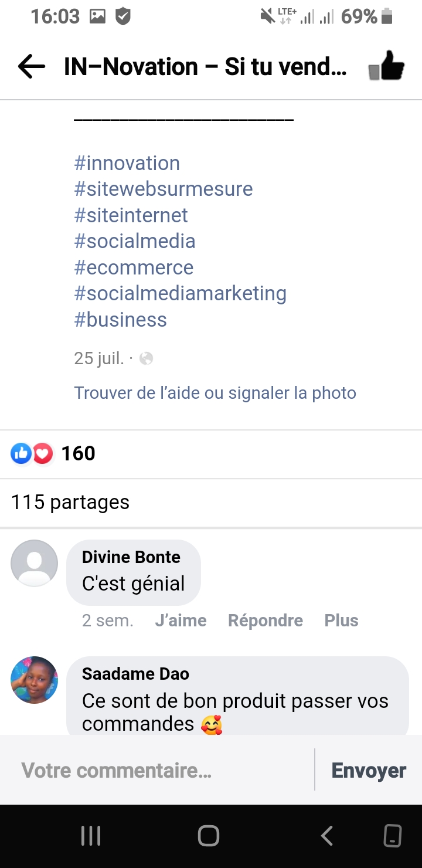Open the #socialmediamarketing hashtag

181,293
